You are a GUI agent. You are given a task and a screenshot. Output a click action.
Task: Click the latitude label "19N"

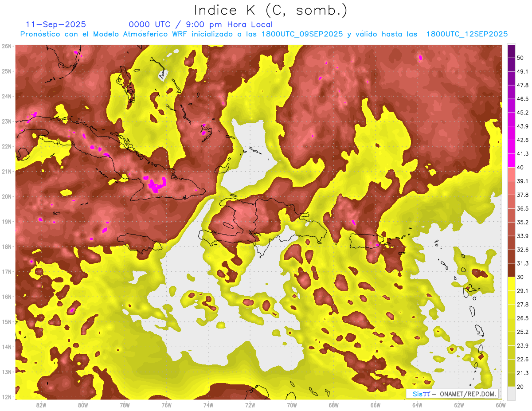[x=7, y=221]
